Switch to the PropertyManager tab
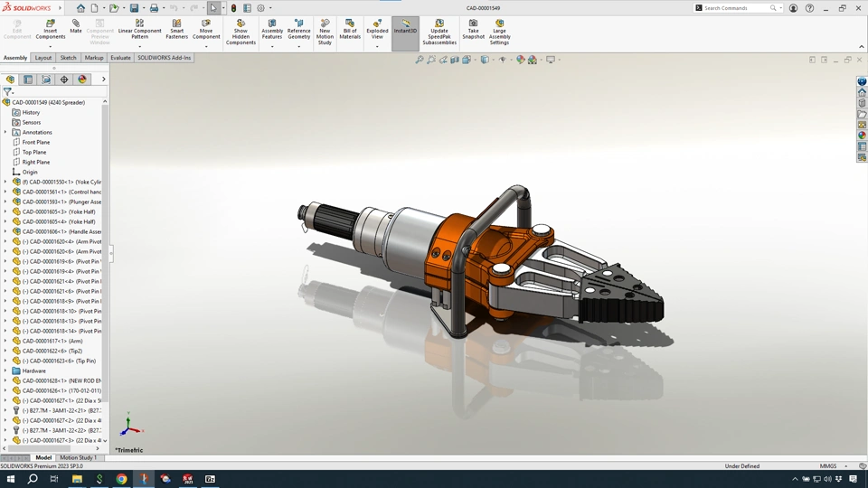 coord(28,80)
